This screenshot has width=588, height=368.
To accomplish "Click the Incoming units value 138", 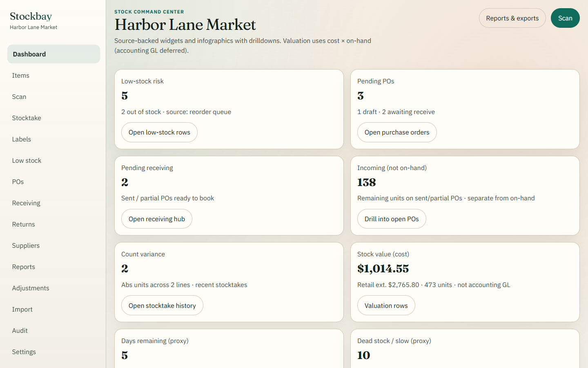I will 367,182.
